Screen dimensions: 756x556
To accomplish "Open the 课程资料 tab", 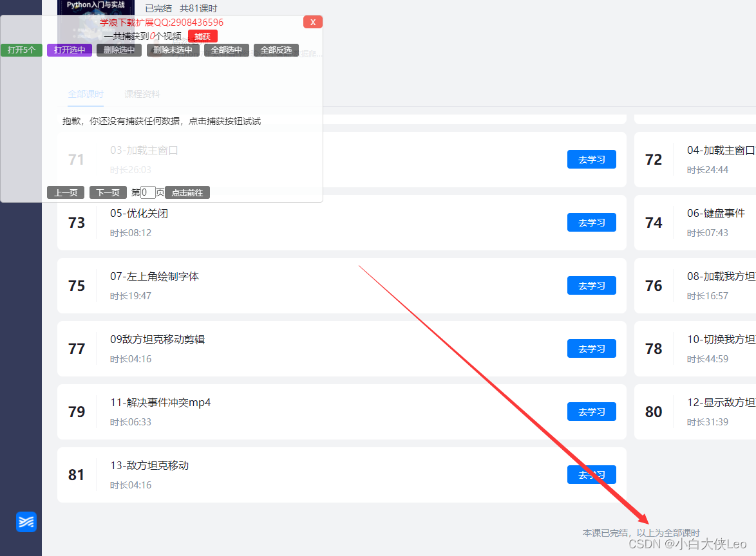I will [x=142, y=94].
